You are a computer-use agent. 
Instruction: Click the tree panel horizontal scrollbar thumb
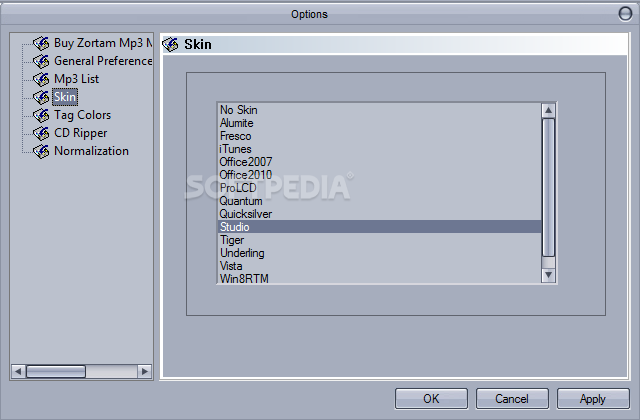pos(56,371)
